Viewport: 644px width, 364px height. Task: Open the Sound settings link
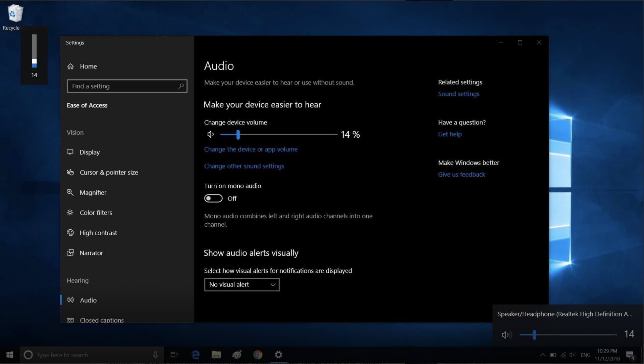(x=459, y=94)
